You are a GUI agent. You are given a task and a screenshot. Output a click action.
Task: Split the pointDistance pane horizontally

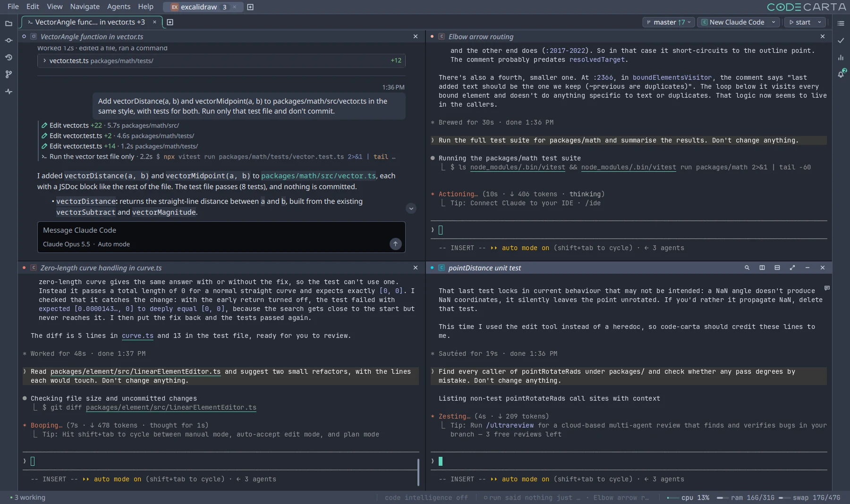click(x=777, y=268)
